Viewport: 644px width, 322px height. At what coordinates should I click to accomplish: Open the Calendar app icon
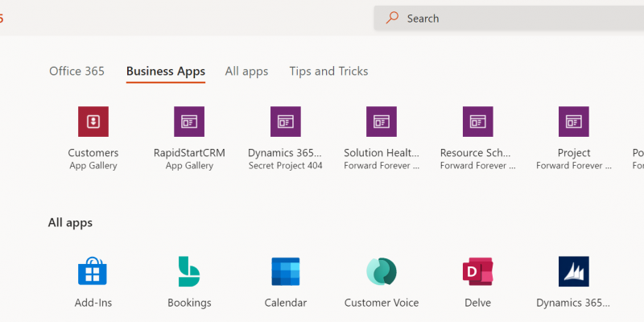(286, 271)
